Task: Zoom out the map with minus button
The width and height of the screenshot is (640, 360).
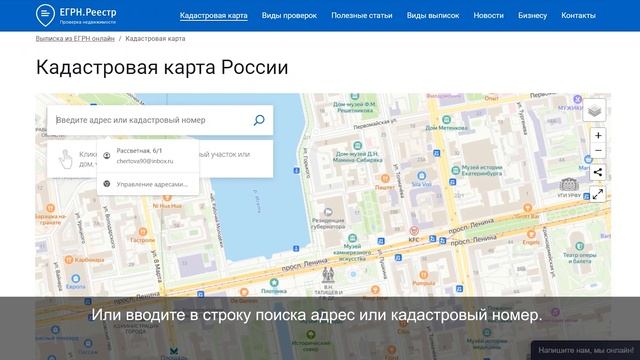Action: [x=598, y=151]
